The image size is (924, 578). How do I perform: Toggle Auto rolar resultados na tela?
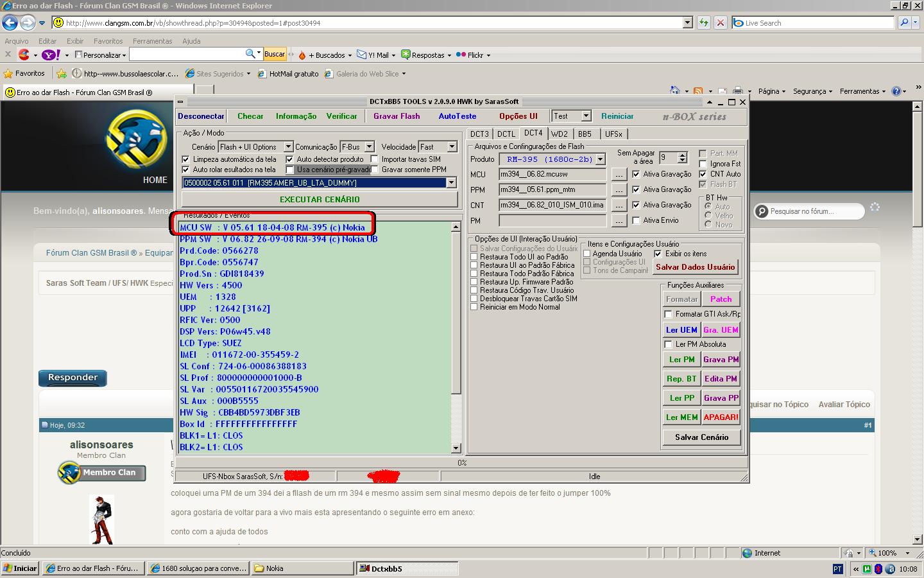(x=186, y=170)
